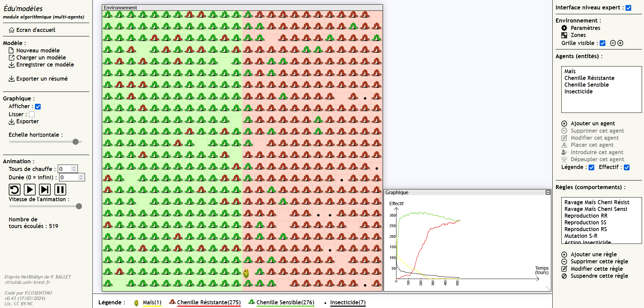The width and height of the screenshot is (644, 308).
Task: Increment the Durée spinner value
Action: click(x=81, y=176)
